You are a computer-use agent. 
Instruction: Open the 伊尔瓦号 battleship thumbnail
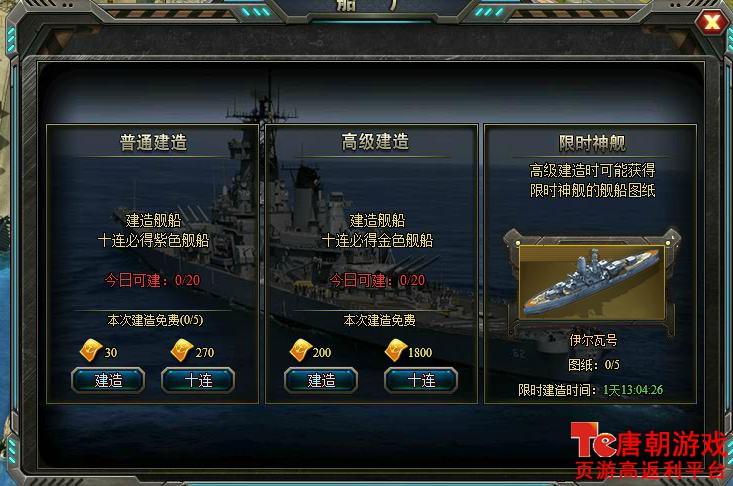pos(592,282)
